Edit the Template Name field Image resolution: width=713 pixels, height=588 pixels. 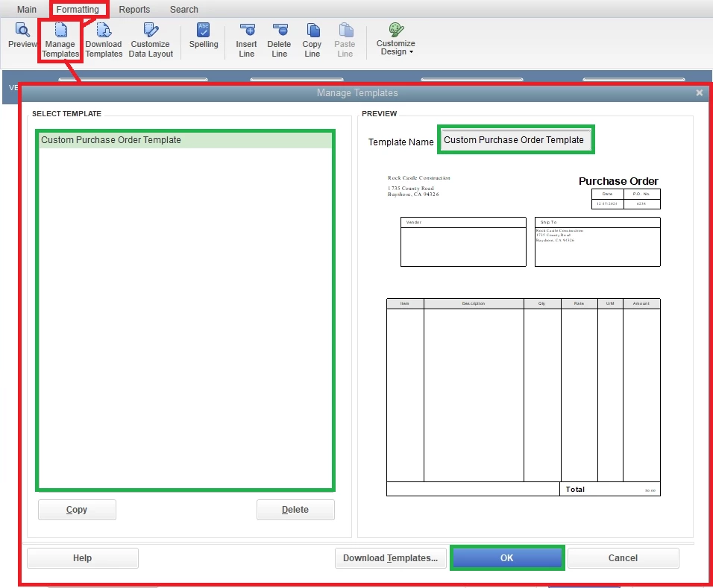click(x=515, y=140)
